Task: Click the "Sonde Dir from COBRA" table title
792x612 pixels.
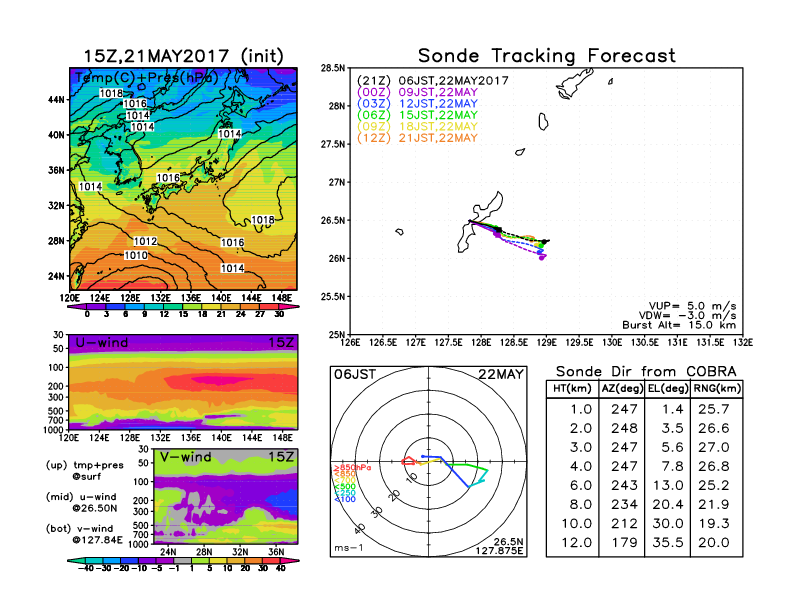Action: (646, 372)
